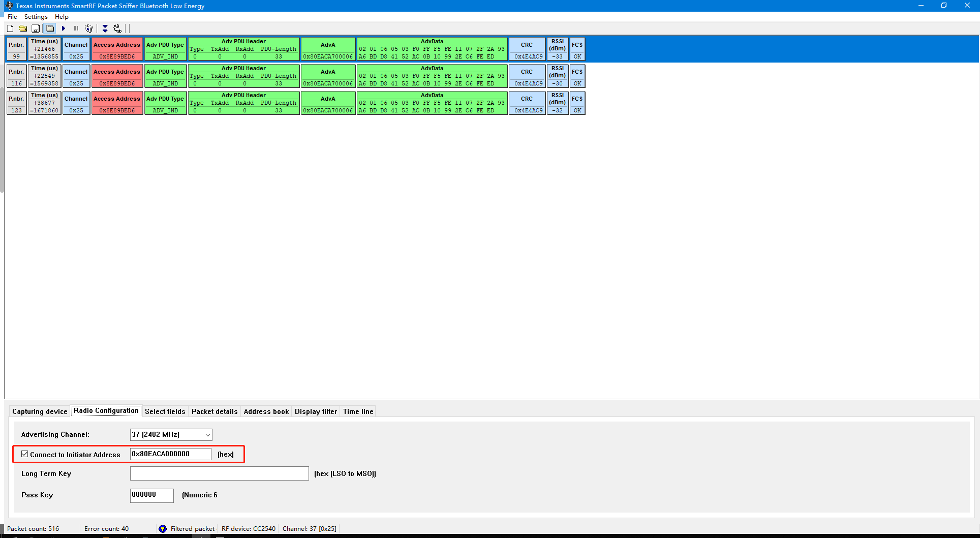The height and width of the screenshot is (538, 980).
Task: Switch to the Display filter tab
Action: [x=316, y=411]
